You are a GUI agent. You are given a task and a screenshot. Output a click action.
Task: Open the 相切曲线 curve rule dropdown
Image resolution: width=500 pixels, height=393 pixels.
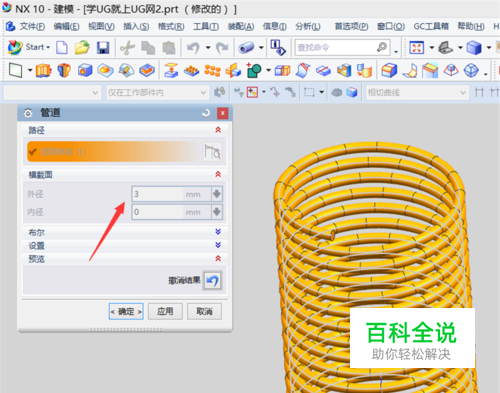[417, 93]
